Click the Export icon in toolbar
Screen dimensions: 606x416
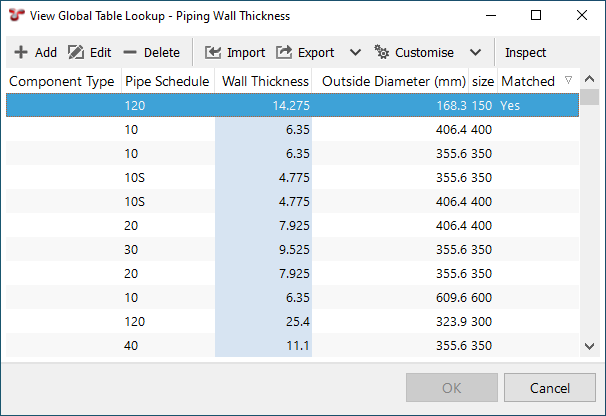(x=284, y=53)
